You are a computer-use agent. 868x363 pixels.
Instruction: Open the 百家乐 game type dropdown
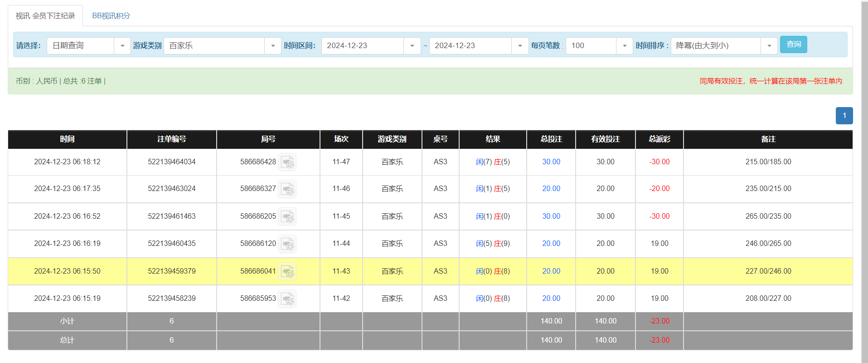(272, 46)
